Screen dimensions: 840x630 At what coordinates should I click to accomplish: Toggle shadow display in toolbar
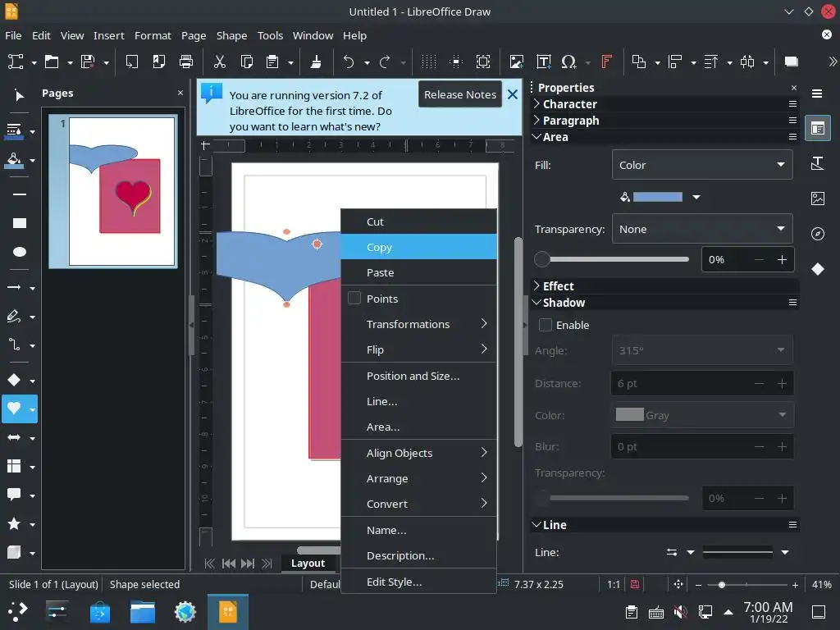coord(792,62)
